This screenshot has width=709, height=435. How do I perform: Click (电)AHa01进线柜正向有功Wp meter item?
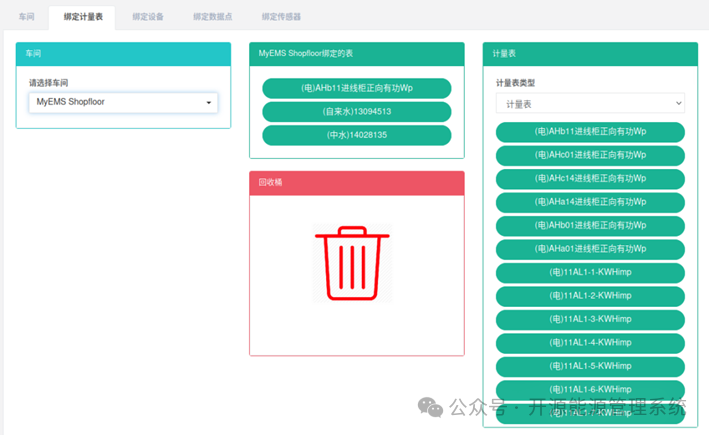pos(590,249)
